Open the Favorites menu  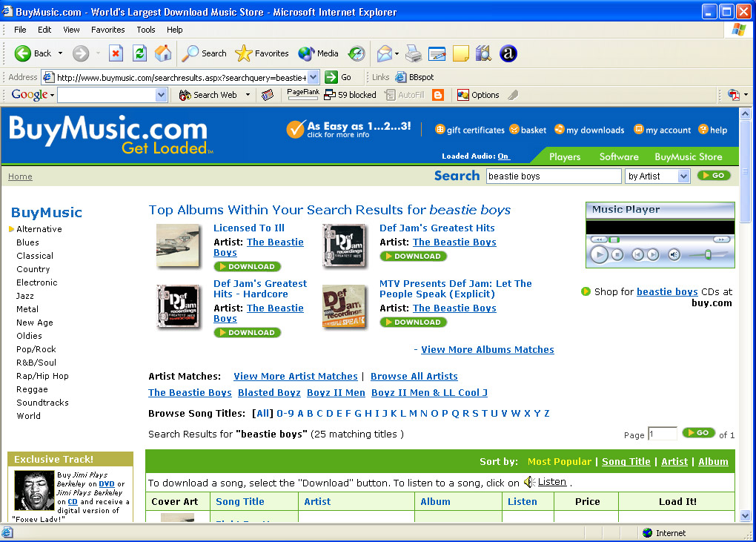coord(108,30)
